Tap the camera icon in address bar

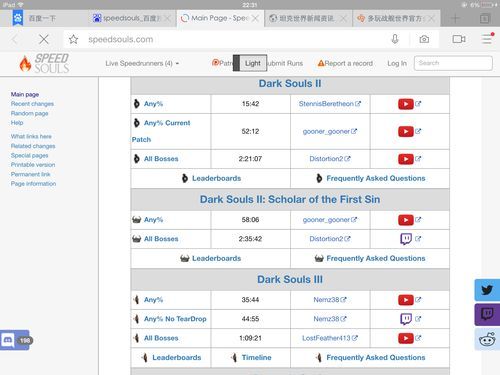[x=424, y=39]
